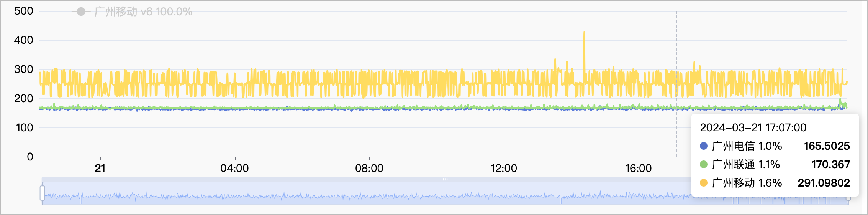Click the bold 21 date label on axis

(x=100, y=168)
